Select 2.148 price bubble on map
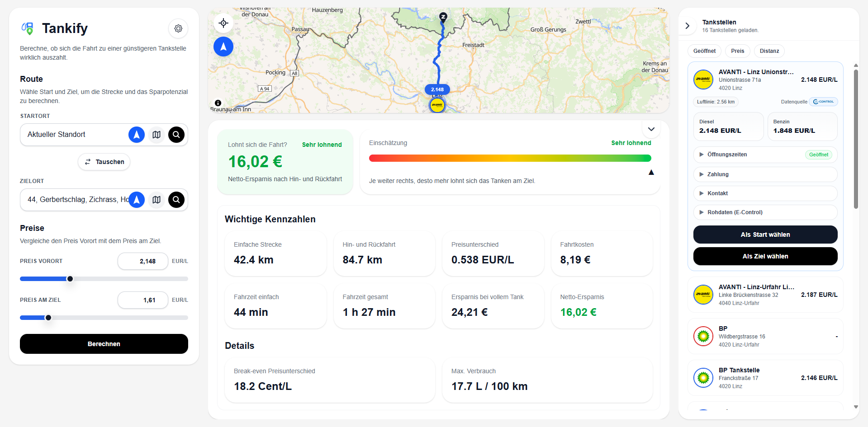 pos(437,89)
